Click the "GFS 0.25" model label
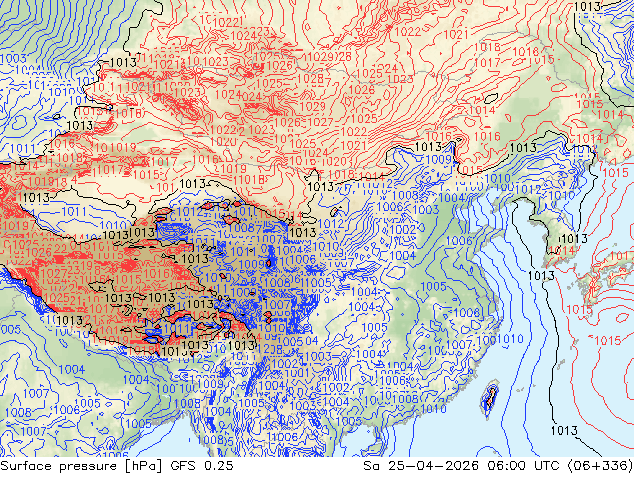The height and width of the screenshot is (490, 634). click(202, 466)
